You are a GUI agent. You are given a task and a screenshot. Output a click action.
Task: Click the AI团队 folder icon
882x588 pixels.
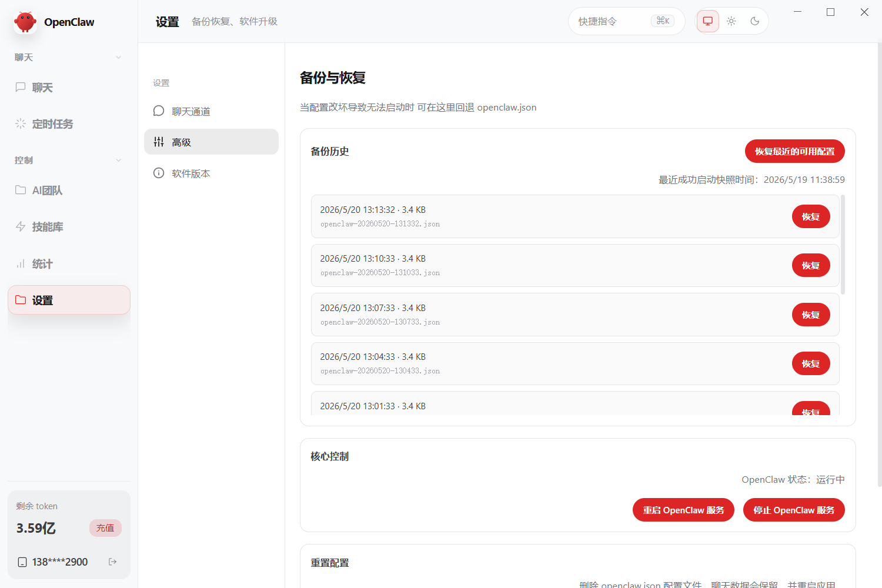pyautogui.click(x=21, y=190)
